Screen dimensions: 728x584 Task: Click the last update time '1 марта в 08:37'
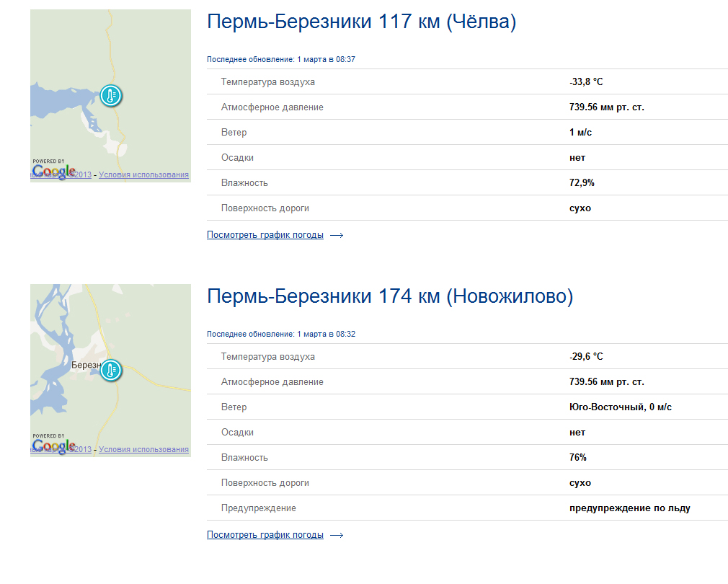[326, 59]
